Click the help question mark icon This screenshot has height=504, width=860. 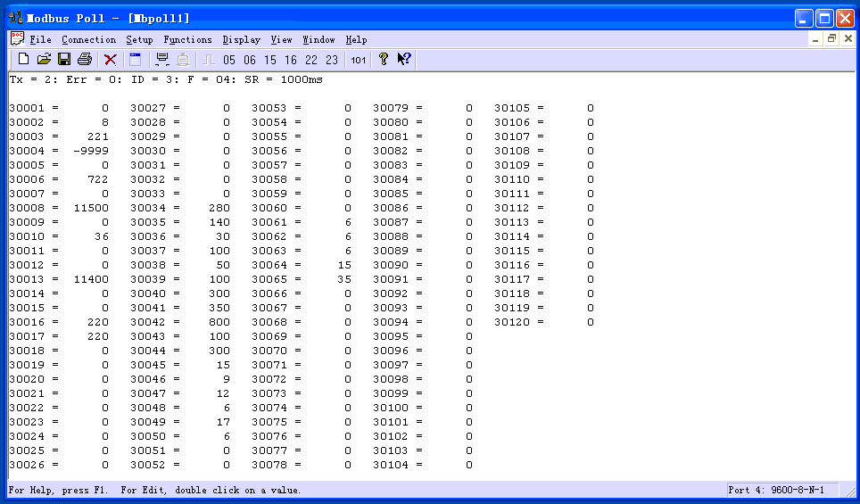click(x=384, y=60)
